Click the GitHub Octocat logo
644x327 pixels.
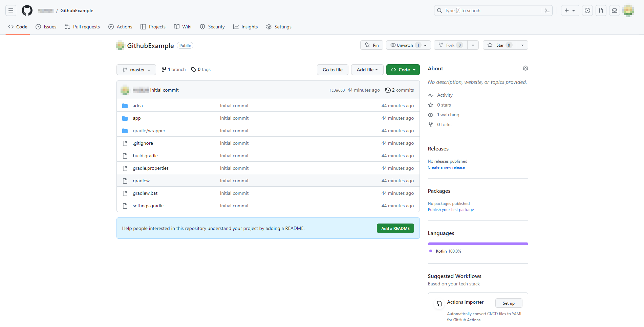(27, 10)
